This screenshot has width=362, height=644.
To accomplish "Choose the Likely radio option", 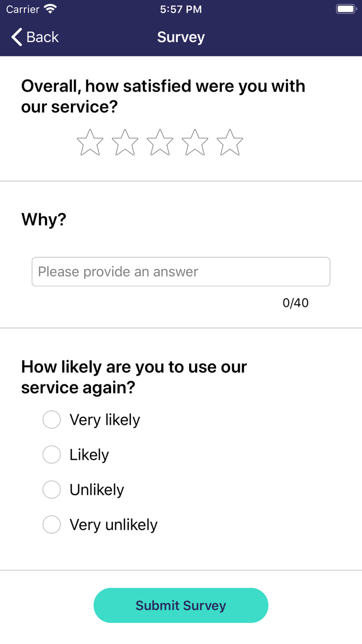I will pyautogui.click(x=52, y=455).
